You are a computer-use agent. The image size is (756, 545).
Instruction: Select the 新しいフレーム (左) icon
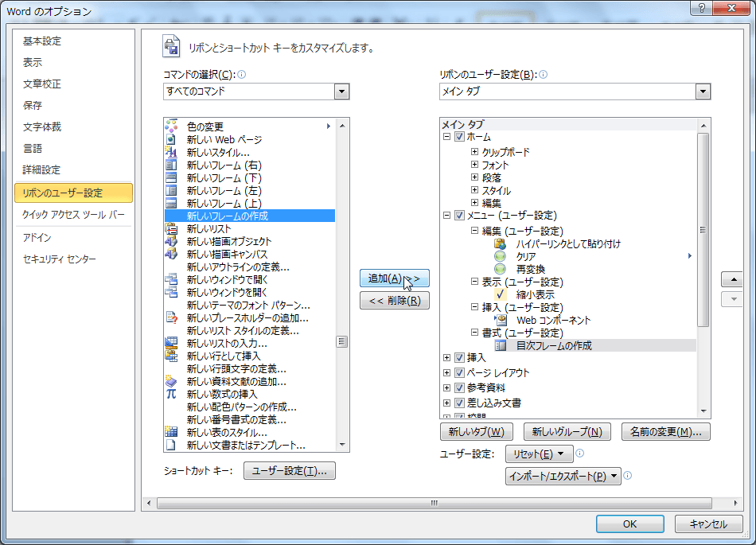(171, 190)
